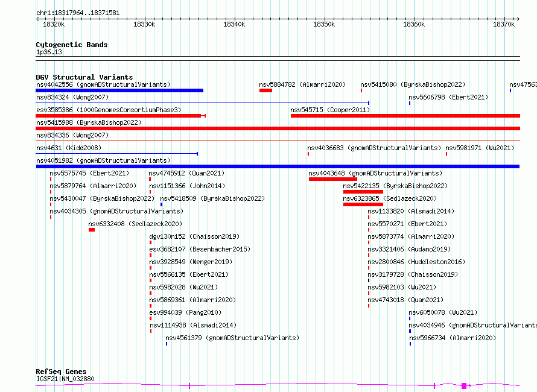Click the 18370k ruler tick label

coord(504,24)
